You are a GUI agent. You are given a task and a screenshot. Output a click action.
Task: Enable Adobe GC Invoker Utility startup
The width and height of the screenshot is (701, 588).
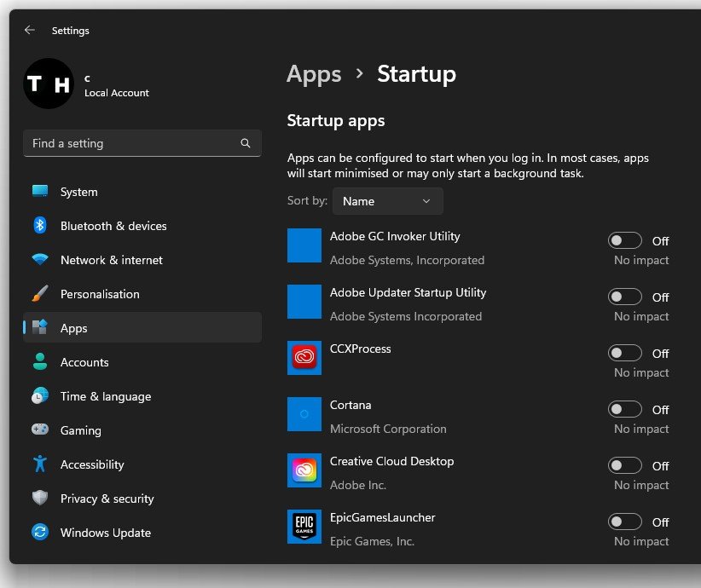[625, 241]
